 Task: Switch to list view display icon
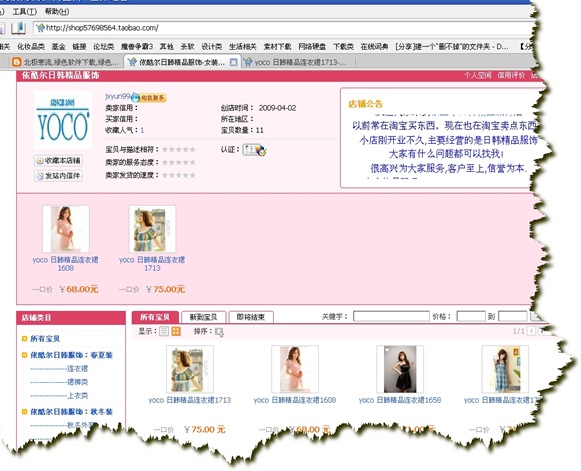(164, 331)
